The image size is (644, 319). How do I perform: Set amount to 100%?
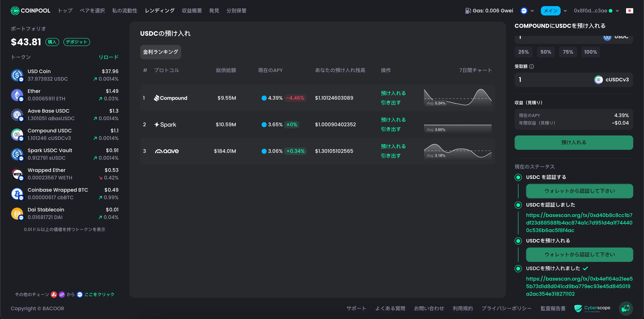pyautogui.click(x=590, y=52)
